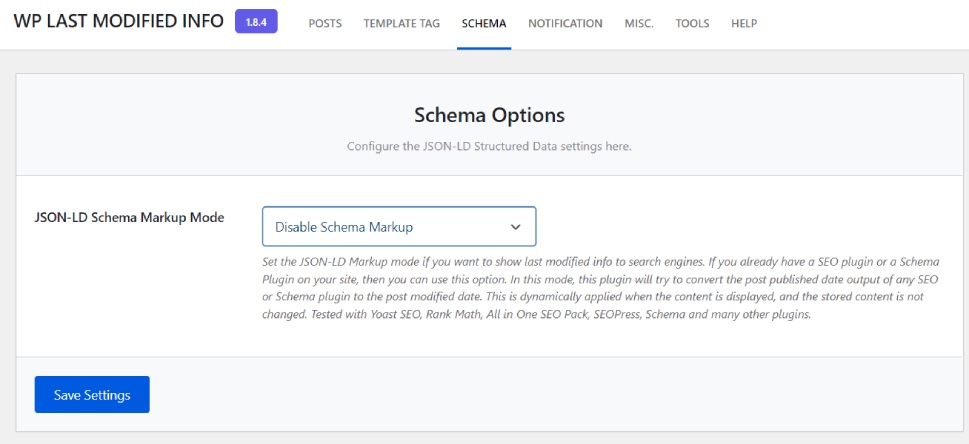Image resolution: width=969 pixels, height=444 pixels.
Task: Click the Schema Options heading
Action: 489,115
